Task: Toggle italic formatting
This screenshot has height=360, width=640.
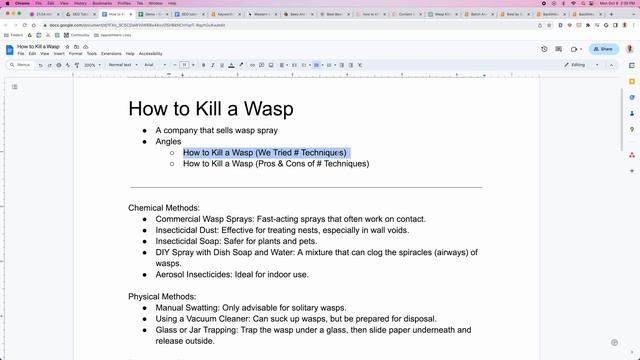Action: [x=213, y=65]
